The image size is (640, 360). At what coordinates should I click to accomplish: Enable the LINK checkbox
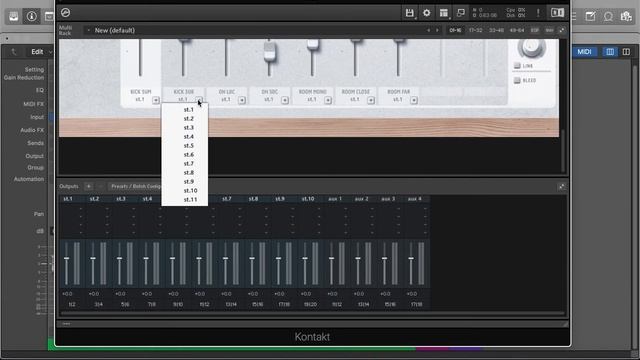click(x=517, y=66)
